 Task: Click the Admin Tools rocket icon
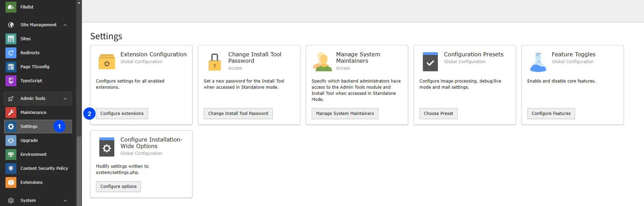tap(11, 99)
